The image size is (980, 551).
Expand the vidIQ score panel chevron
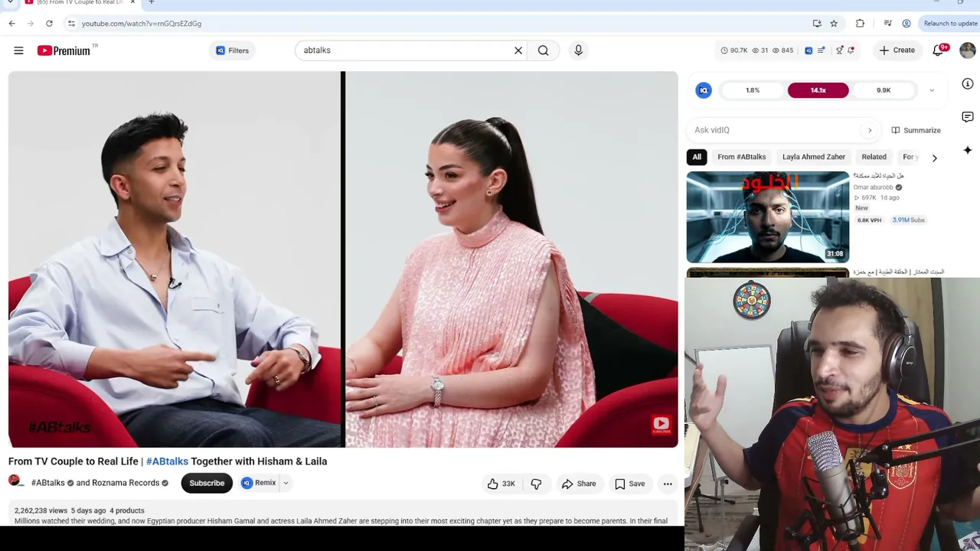coord(932,90)
